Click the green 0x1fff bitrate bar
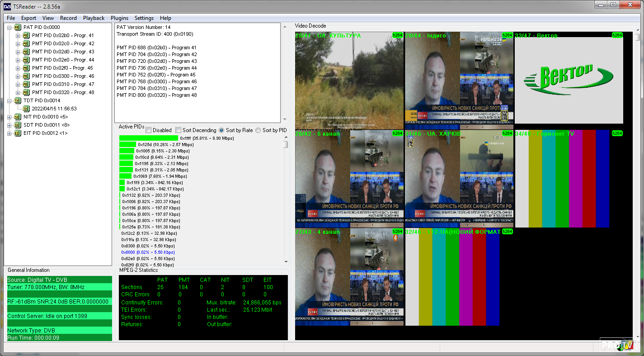Image resolution: width=644 pixels, height=356 pixels. tap(148, 138)
